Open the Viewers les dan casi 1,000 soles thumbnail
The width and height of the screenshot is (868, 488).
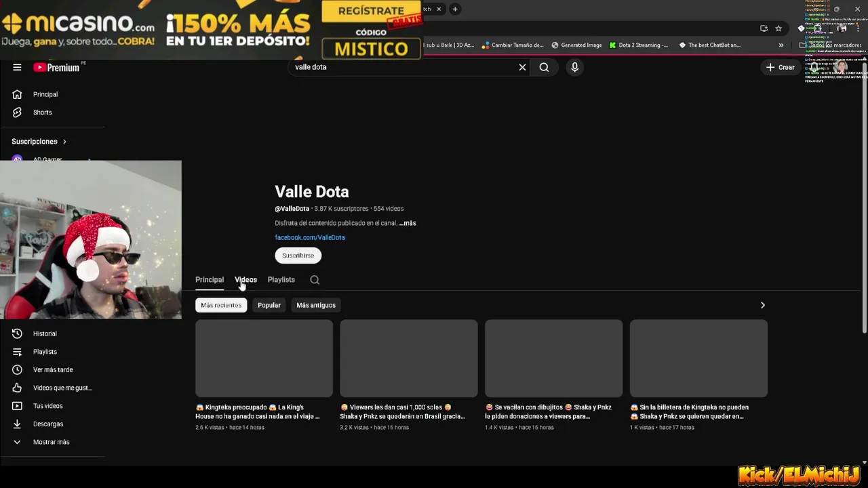(x=409, y=359)
